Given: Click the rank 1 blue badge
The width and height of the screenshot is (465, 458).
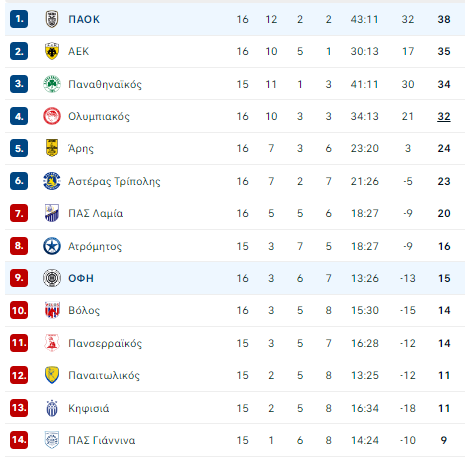Looking at the screenshot, I should point(19,19).
